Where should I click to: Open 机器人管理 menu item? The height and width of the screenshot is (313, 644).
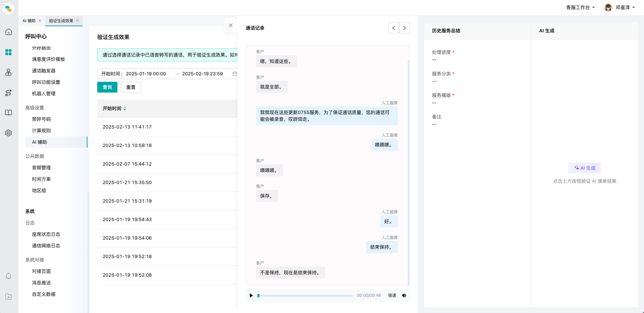pyautogui.click(x=44, y=94)
